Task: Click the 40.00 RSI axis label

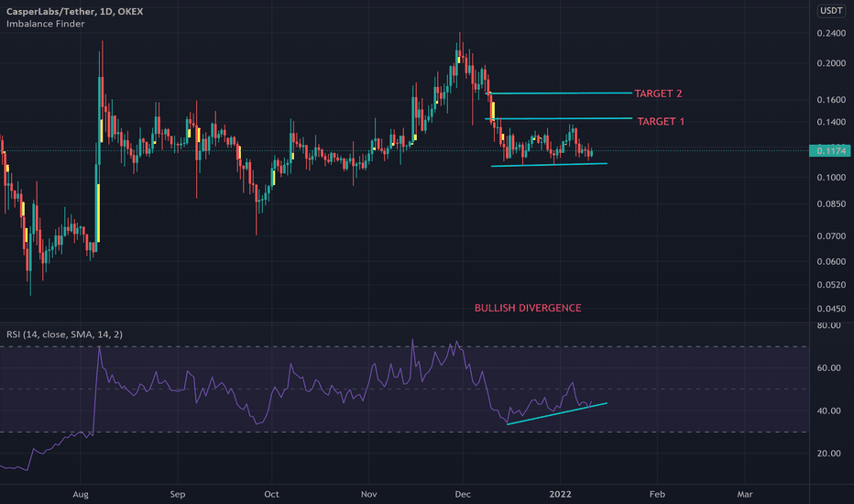Action: point(829,411)
